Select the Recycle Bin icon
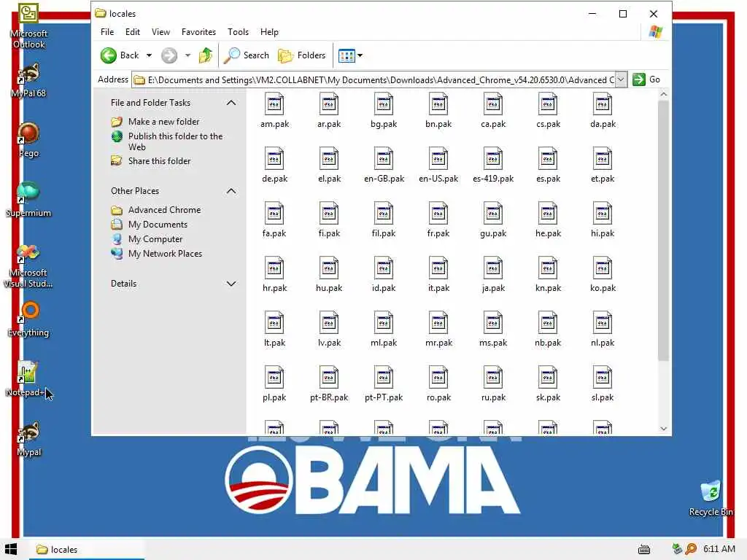747x560 pixels. click(x=711, y=498)
